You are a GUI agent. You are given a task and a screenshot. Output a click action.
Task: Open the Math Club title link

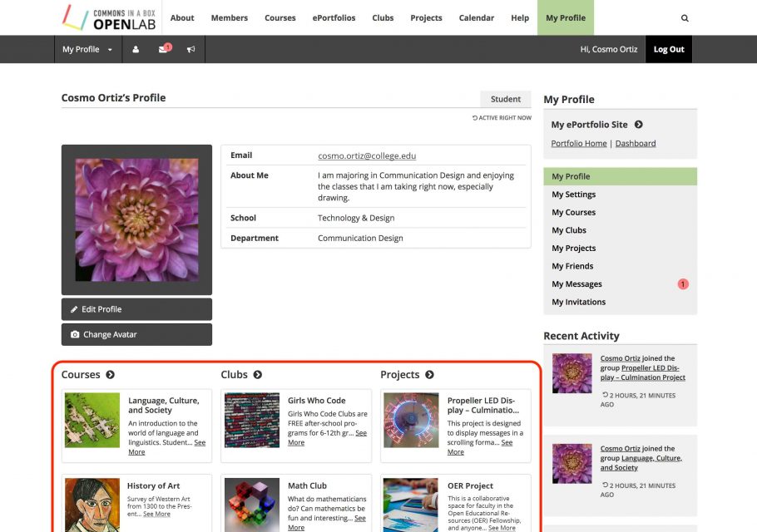point(307,485)
